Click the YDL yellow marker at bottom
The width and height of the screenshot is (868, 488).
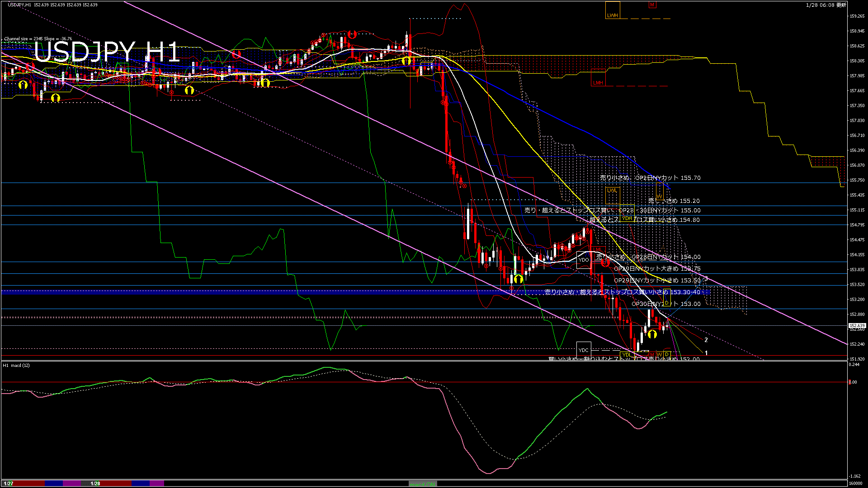tap(627, 355)
